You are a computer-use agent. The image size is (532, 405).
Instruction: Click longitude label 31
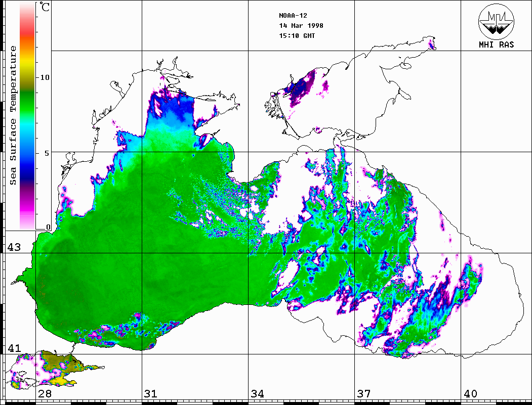click(x=151, y=394)
